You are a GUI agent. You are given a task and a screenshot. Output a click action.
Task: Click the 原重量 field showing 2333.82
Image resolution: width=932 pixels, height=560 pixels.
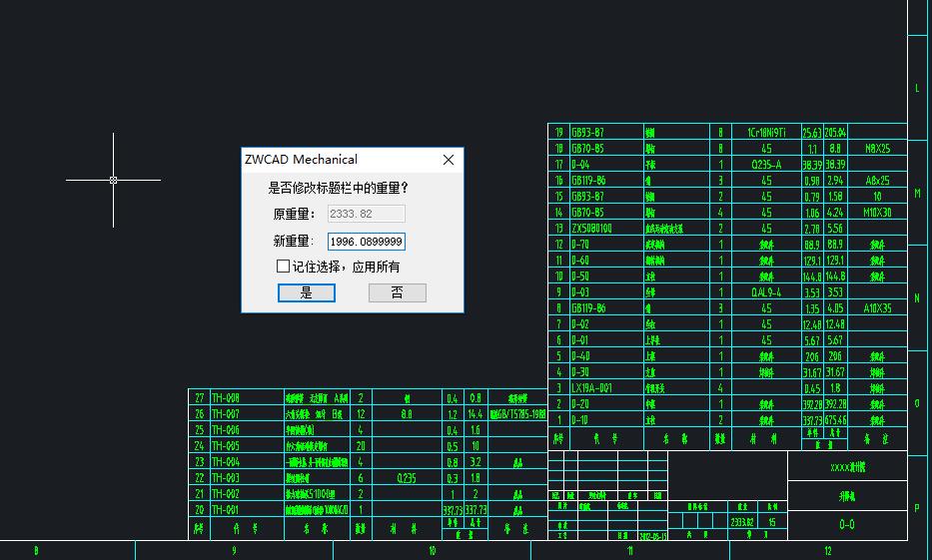[367, 214]
